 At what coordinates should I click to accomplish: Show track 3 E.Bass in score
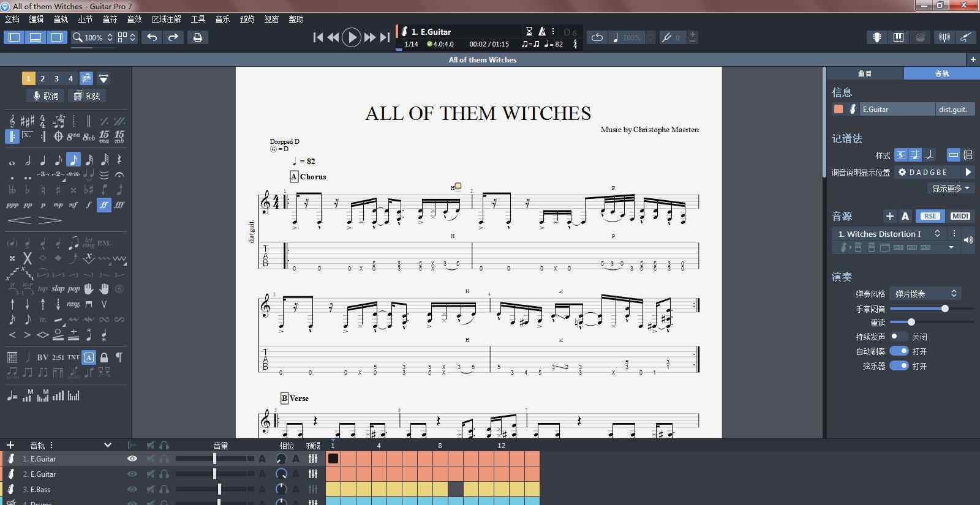coord(132,489)
